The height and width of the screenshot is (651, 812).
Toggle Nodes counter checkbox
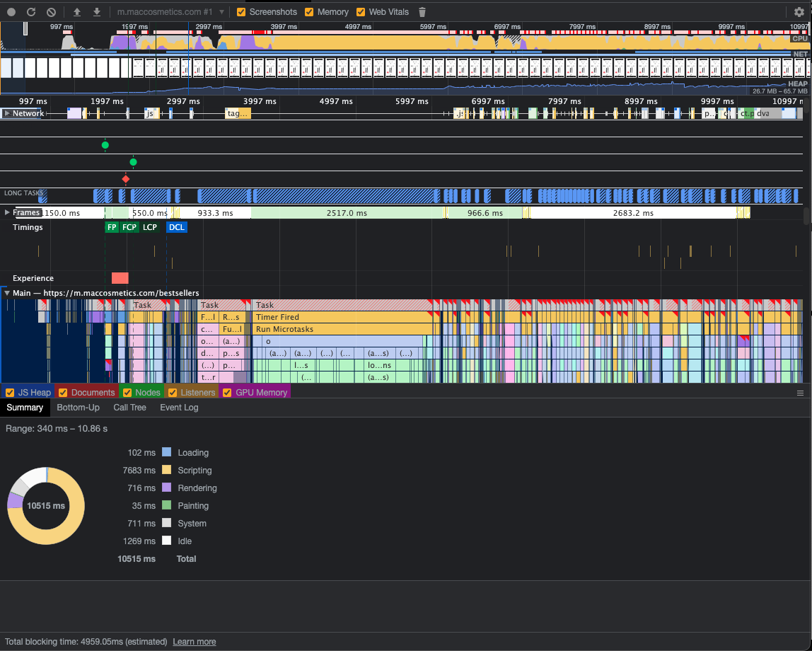pyautogui.click(x=127, y=393)
